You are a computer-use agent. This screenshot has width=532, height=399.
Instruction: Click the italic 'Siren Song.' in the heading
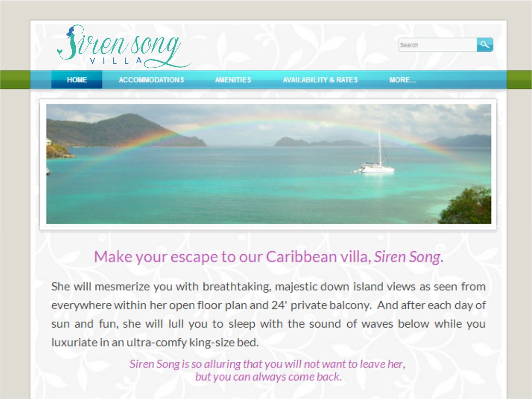tap(408, 257)
